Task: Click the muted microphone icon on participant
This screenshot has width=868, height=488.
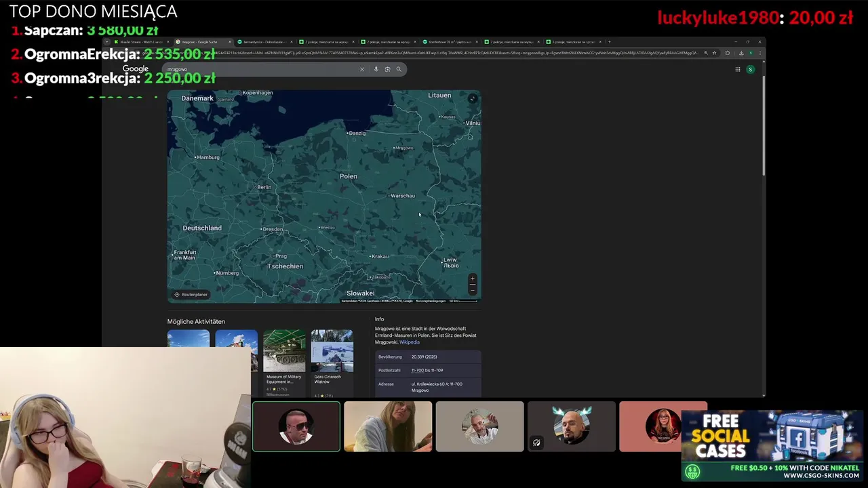Action: (x=536, y=443)
